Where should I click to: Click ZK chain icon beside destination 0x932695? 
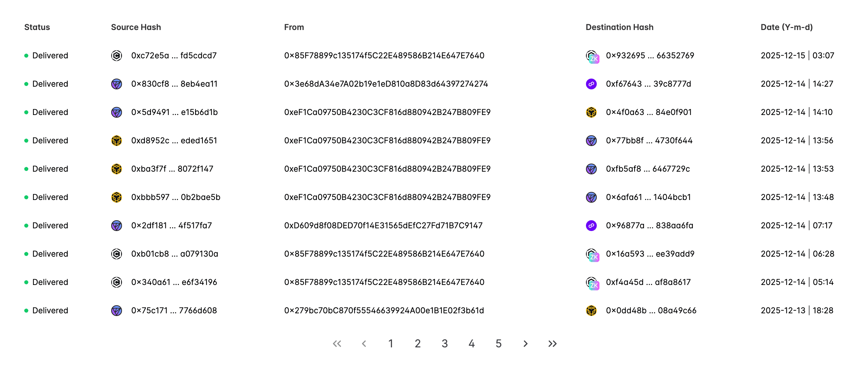[x=592, y=56]
